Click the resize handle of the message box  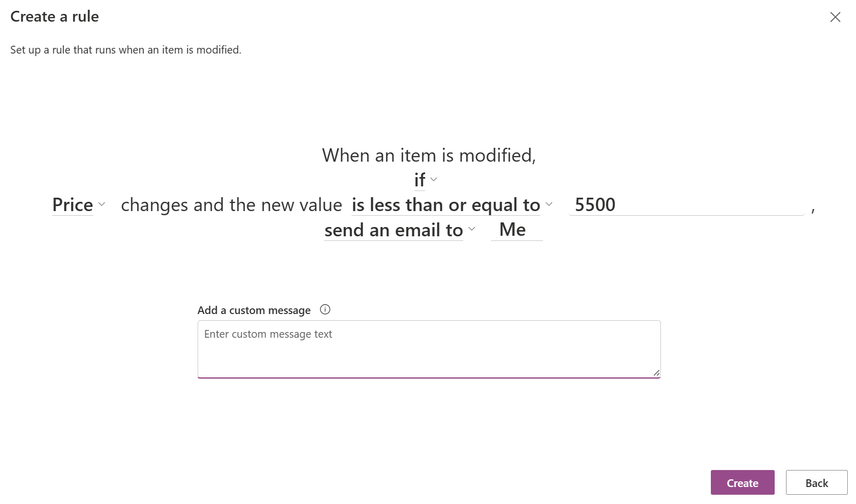(656, 373)
